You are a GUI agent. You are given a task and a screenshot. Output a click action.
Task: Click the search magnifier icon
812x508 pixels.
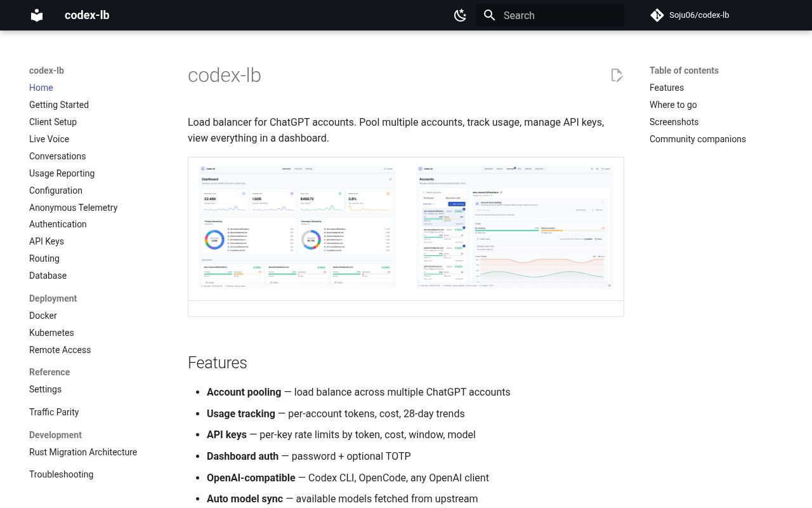[490, 15]
